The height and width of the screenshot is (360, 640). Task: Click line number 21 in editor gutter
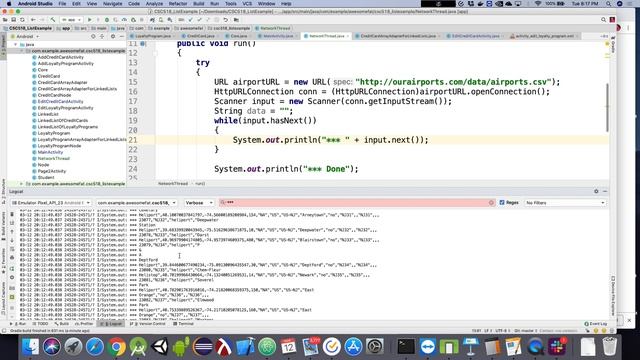[133, 140]
